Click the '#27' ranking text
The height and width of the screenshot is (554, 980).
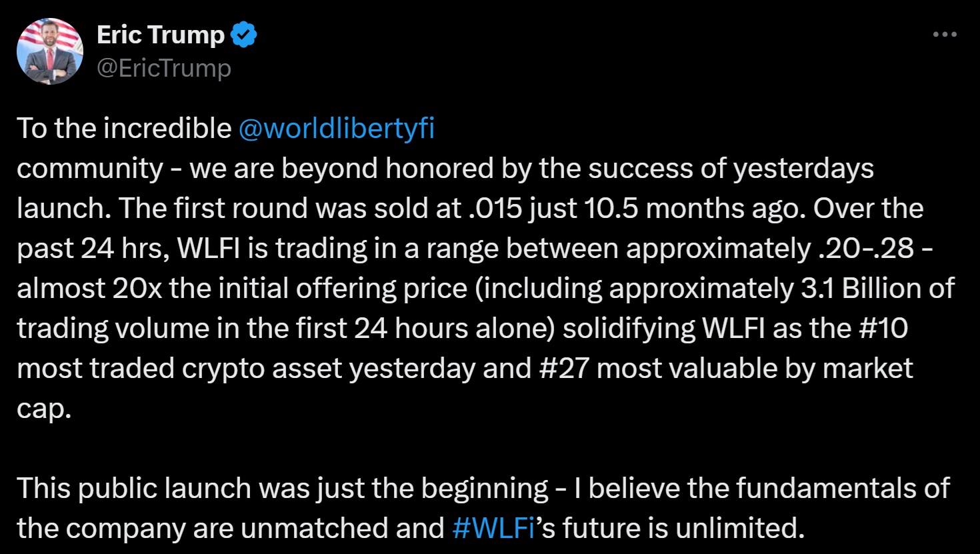click(563, 368)
